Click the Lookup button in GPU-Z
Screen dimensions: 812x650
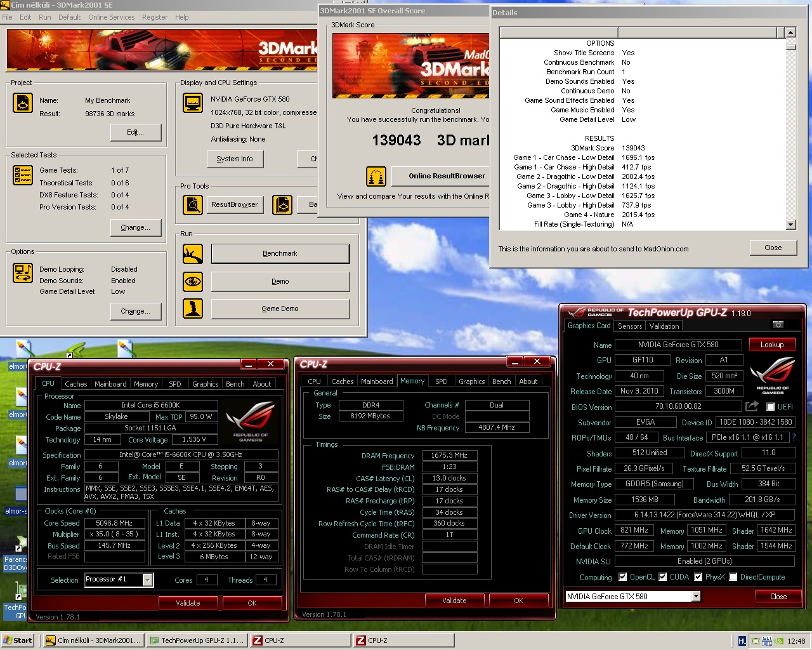point(772,345)
